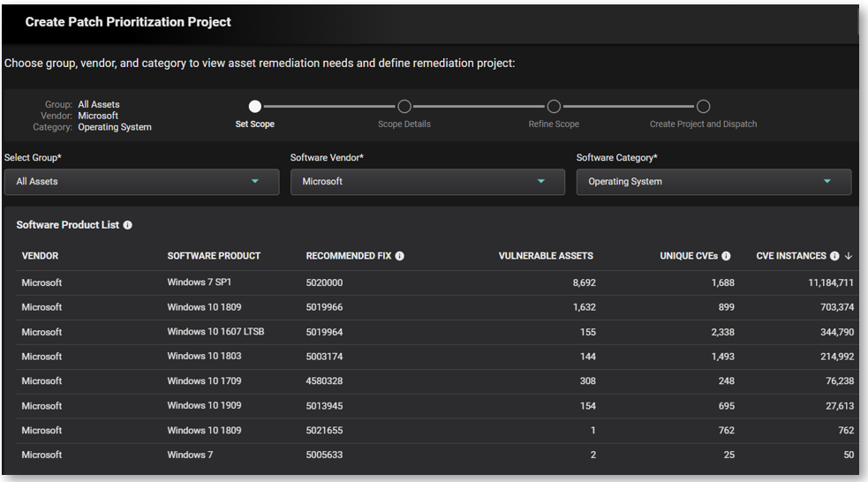Click recommended fix 5020000
This screenshot has height=482, width=868.
coord(324,282)
